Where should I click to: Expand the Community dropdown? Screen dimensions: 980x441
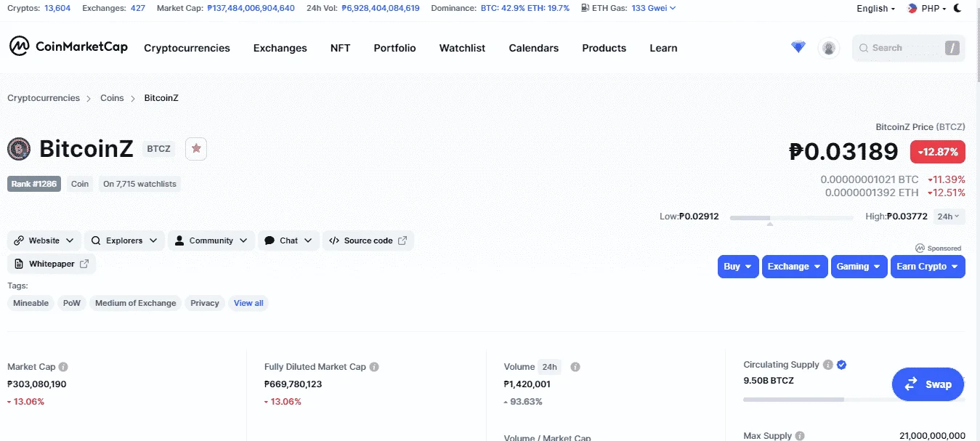(x=211, y=240)
